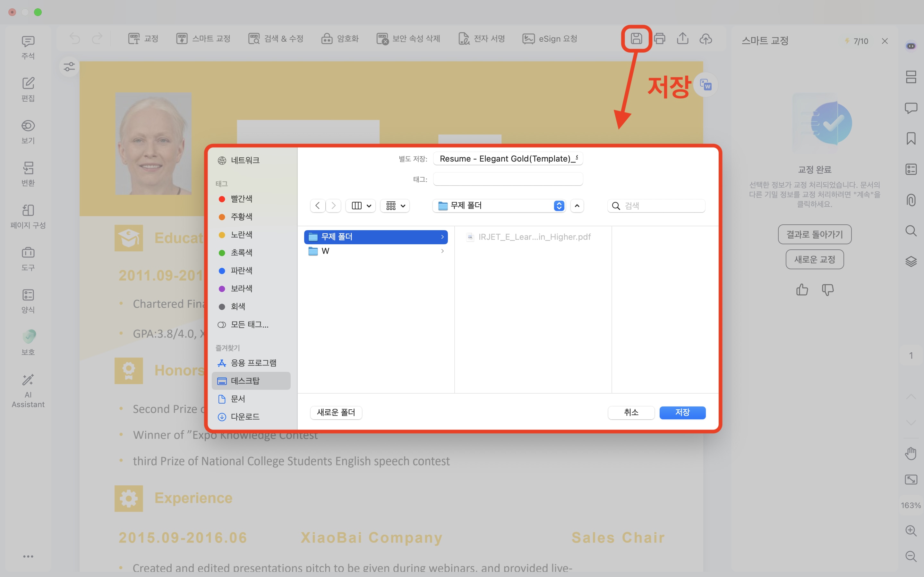The width and height of the screenshot is (924, 577).
Task: Open the bookmark panel icon
Action: click(x=911, y=138)
